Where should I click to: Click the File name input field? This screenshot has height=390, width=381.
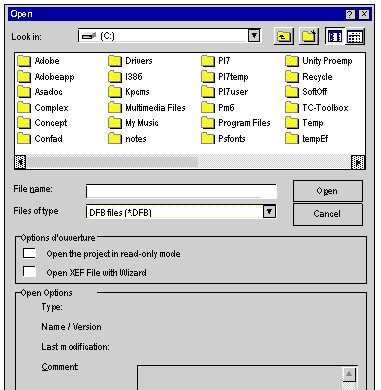[181, 191]
